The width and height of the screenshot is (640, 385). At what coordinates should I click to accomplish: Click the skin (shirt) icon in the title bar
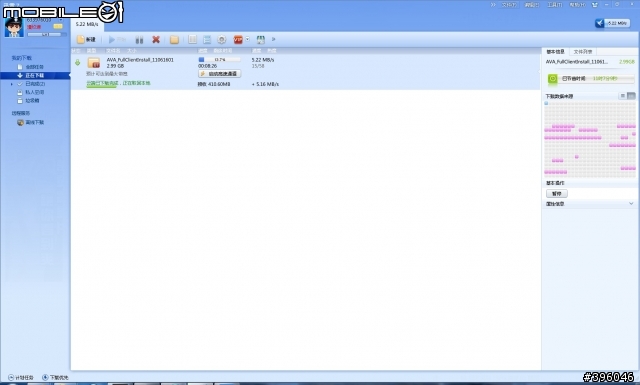(594, 5)
